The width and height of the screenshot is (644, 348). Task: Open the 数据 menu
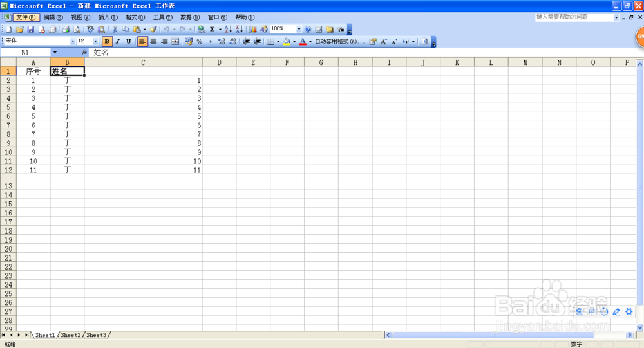click(190, 17)
